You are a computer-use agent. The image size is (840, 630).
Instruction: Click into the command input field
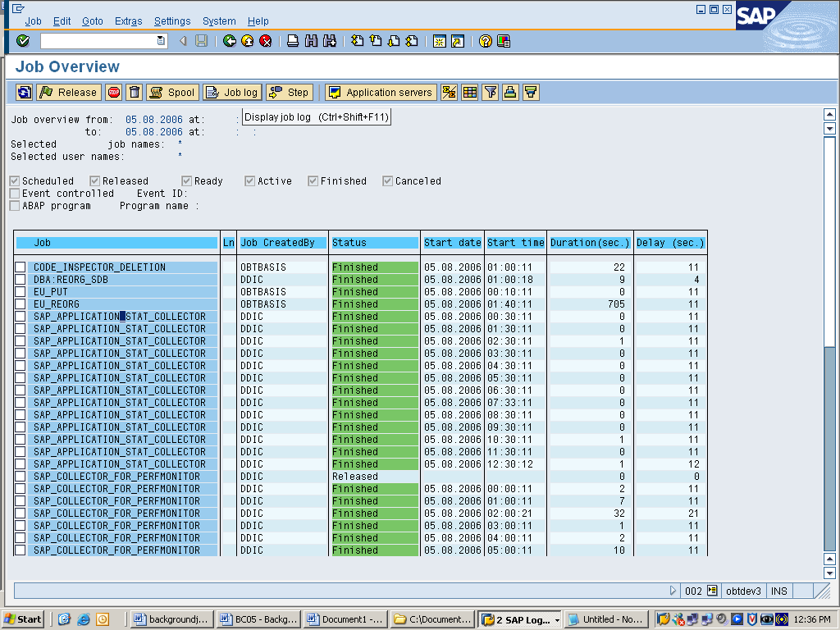pos(98,41)
